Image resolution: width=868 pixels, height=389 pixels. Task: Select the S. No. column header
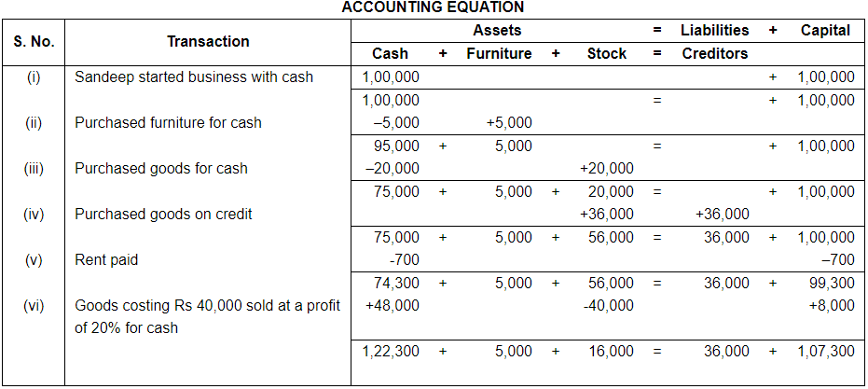(34, 41)
